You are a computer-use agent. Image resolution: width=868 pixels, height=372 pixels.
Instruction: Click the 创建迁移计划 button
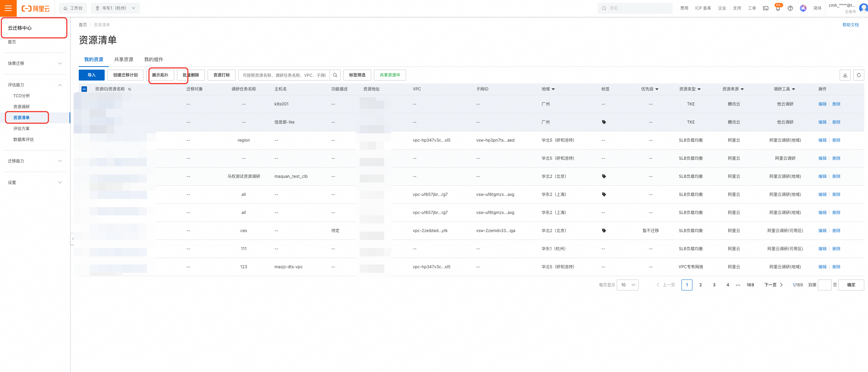(x=125, y=75)
